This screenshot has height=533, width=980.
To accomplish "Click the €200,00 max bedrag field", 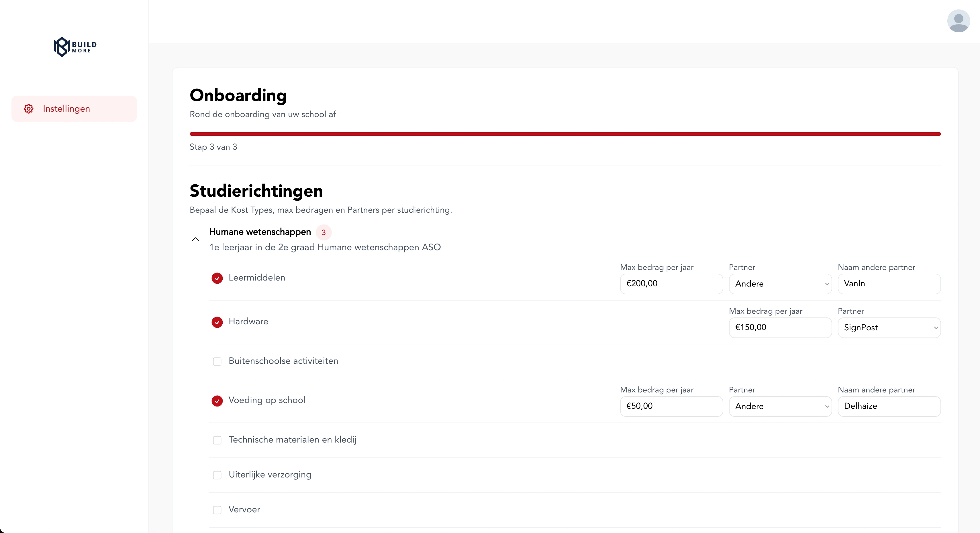I will click(x=671, y=284).
